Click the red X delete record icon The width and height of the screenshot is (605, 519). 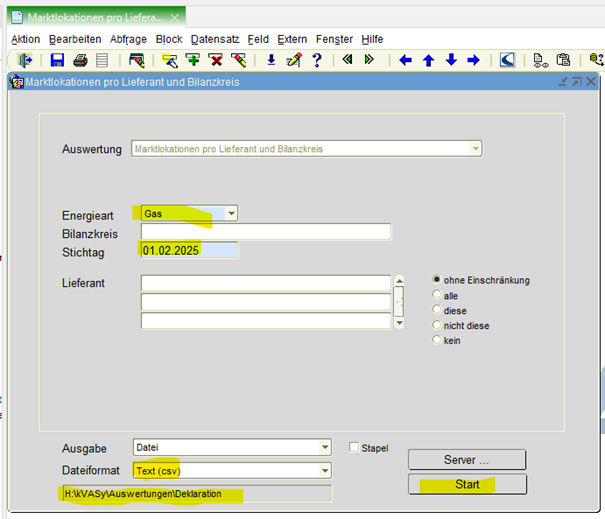coord(216,60)
